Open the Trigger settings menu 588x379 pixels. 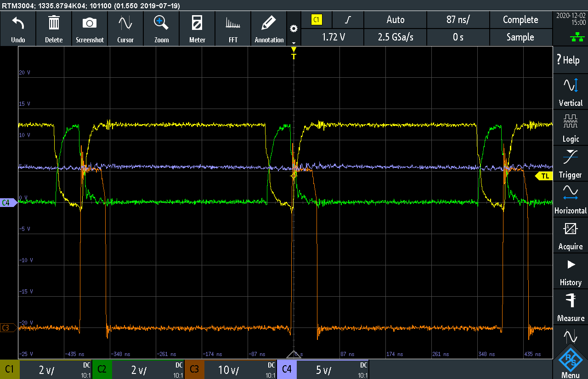click(570, 162)
